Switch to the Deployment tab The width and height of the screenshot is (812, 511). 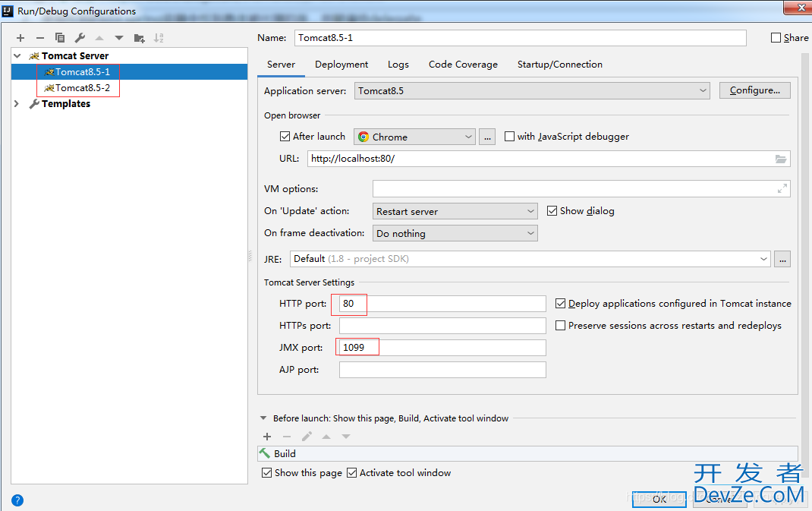pyautogui.click(x=341, y=65)
